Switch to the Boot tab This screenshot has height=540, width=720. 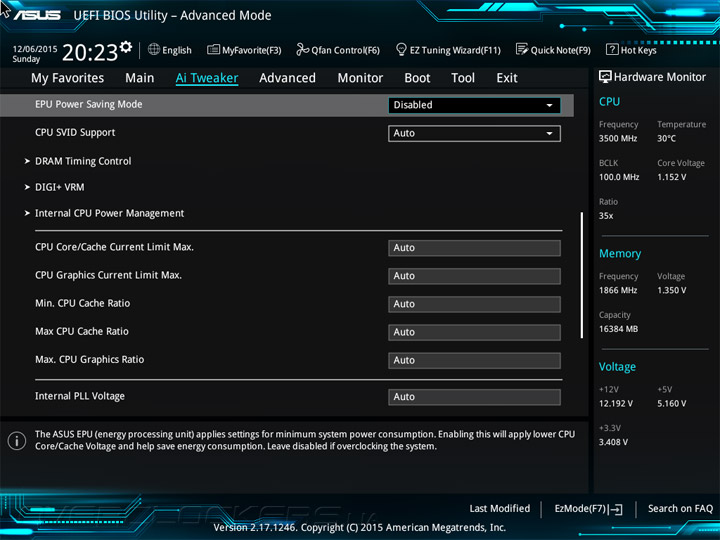(417, 78)
